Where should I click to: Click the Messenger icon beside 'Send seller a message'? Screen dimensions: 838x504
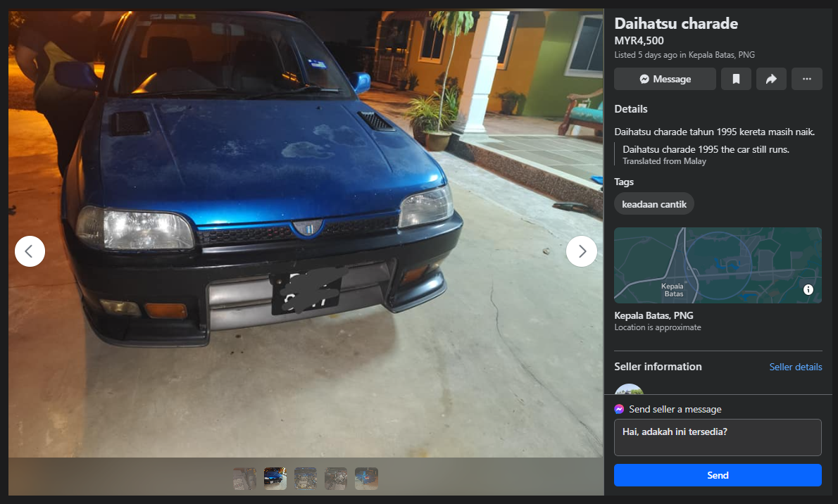619,409
